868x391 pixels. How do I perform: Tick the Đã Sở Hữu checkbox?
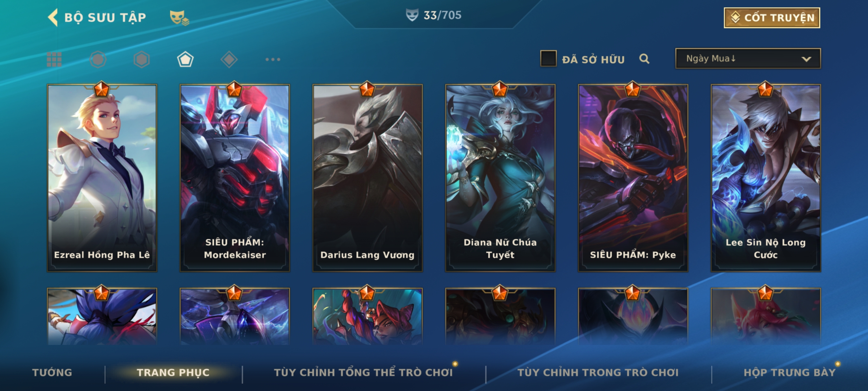point(548,59)
